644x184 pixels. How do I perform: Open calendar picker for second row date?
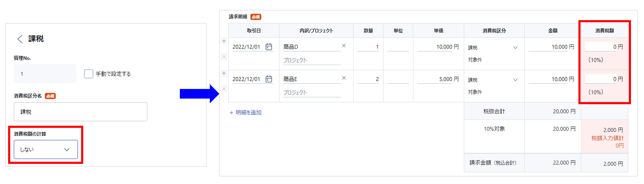269,79
